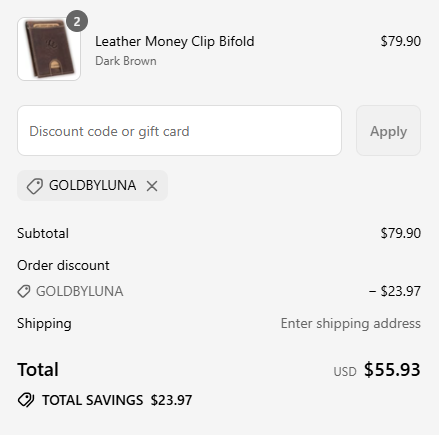
Task: Click the Shipping label
Action: [x=44, y=324]
